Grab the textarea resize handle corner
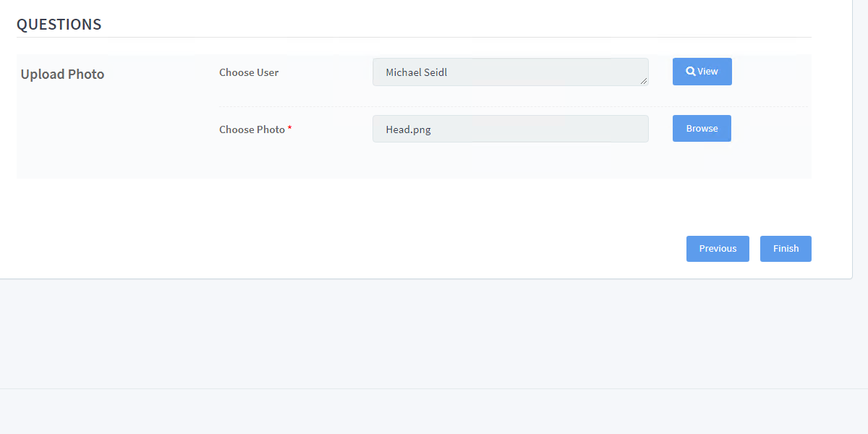Screen dimensions: 868x434 [x=644, y=81]
